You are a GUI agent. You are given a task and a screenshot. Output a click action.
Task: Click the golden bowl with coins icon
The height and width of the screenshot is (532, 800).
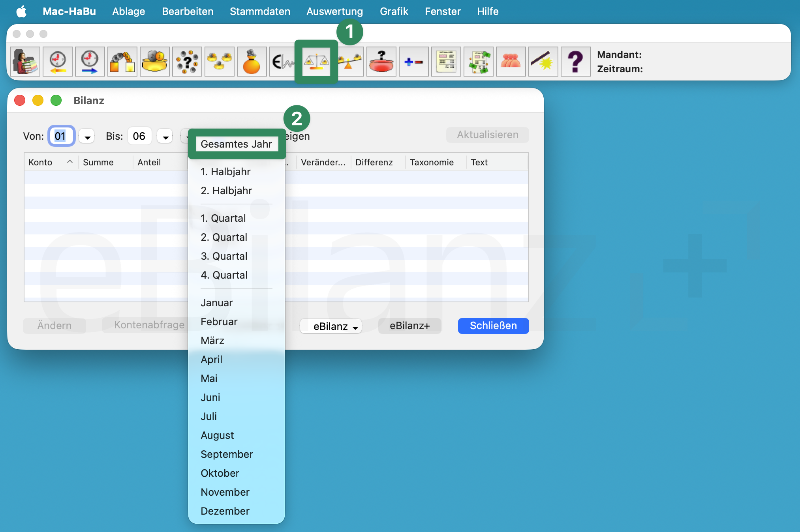[155, 62]
